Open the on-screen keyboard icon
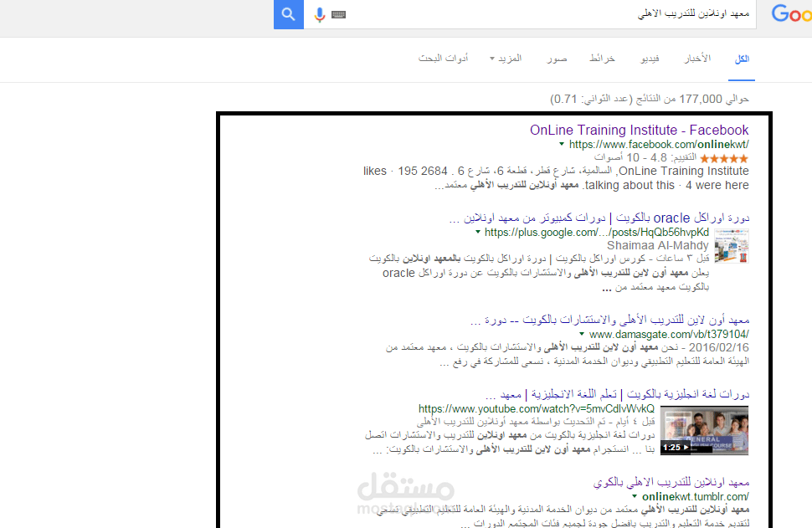 [338, 15]
